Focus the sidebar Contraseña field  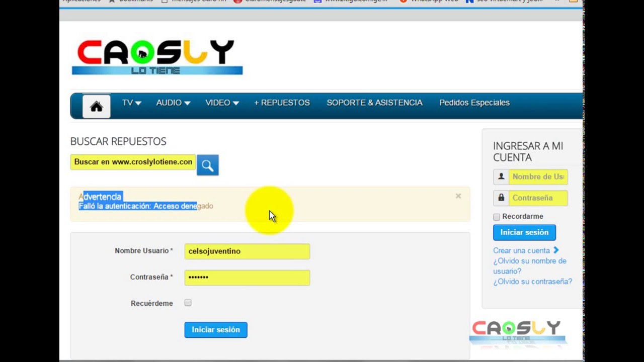(x=538, y=198)
